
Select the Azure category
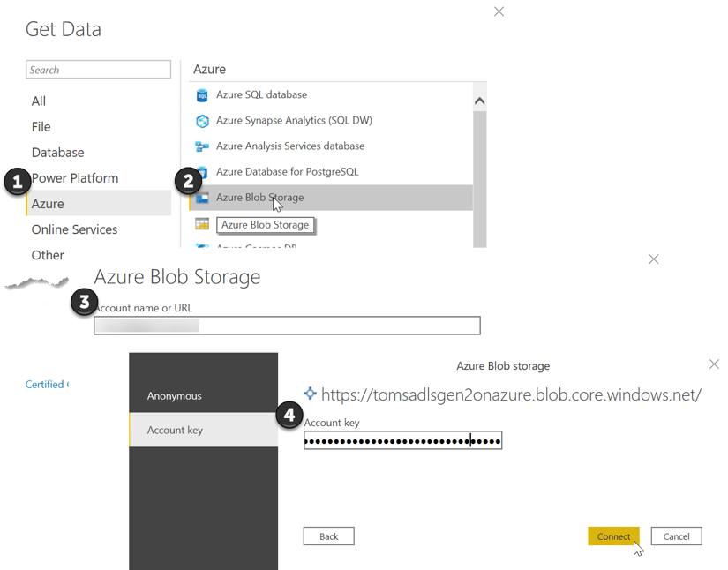(x=99, y=204)
